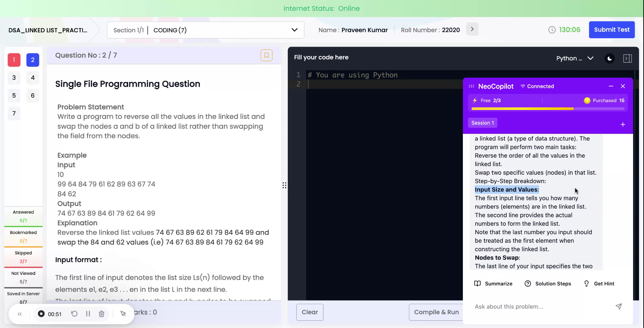
Task: Bookmark question number 2
Action: (x=267, y=55)
